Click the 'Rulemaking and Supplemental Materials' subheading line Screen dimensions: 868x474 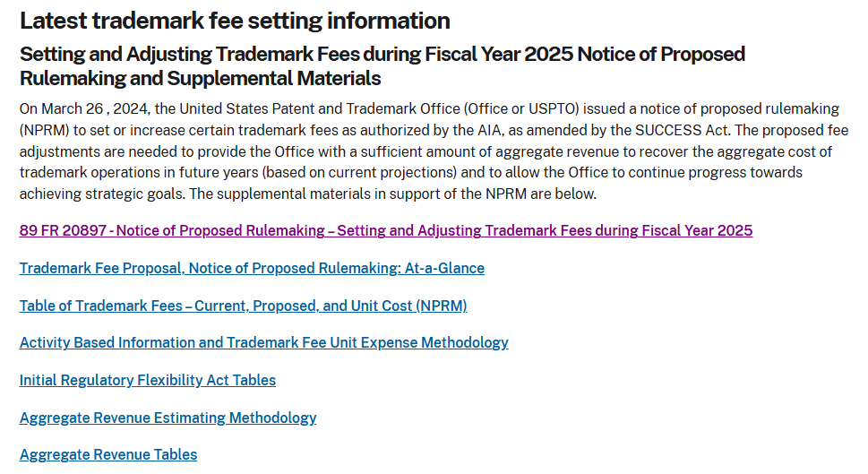coord(201,79)
